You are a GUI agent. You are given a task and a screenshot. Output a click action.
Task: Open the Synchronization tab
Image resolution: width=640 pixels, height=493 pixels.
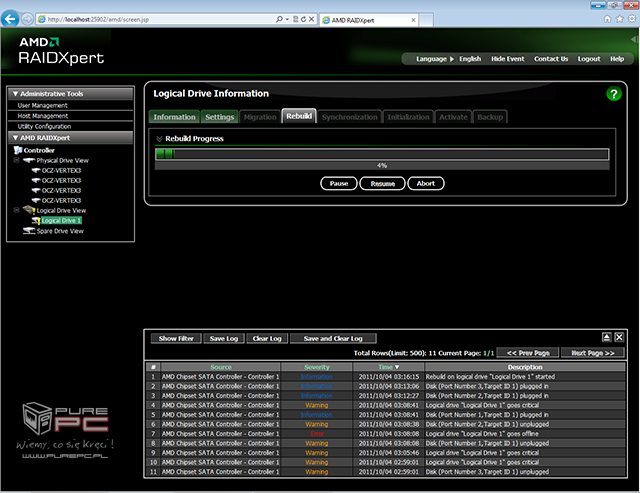[x=349, y=117]
